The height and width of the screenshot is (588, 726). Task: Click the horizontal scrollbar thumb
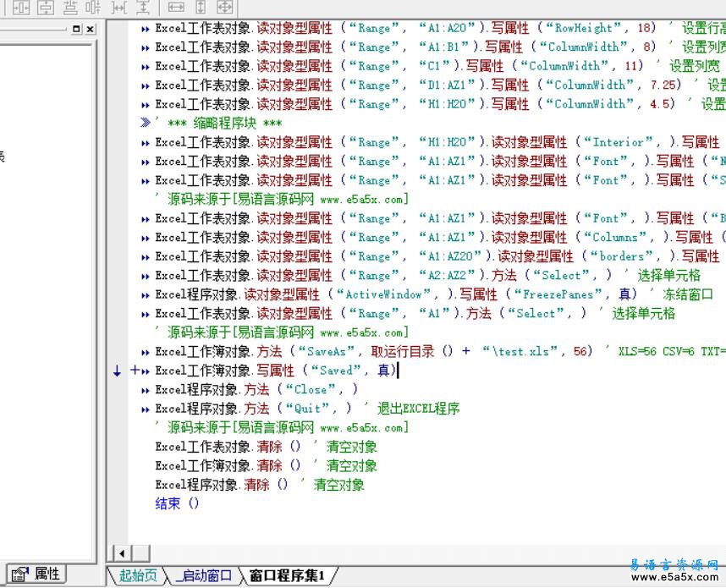pos(141,552)
